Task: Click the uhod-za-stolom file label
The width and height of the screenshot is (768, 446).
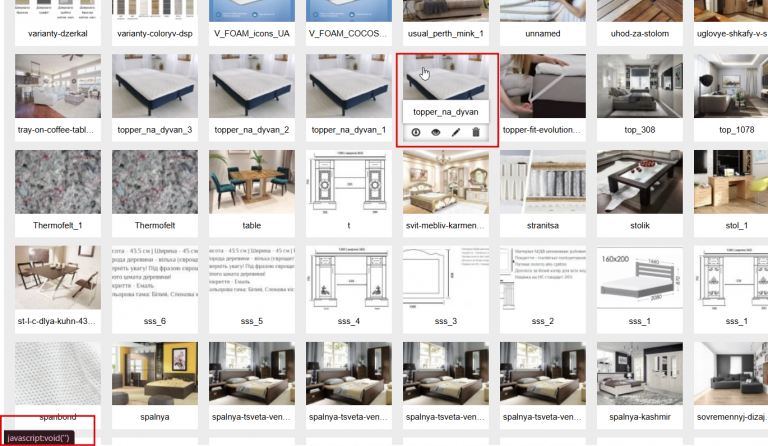Action: tap(640, 33)
